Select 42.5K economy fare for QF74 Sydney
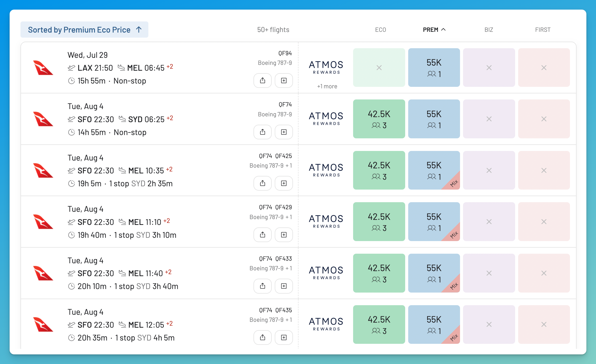Viewport: 596px width, 364px height. tap(379, 119)
